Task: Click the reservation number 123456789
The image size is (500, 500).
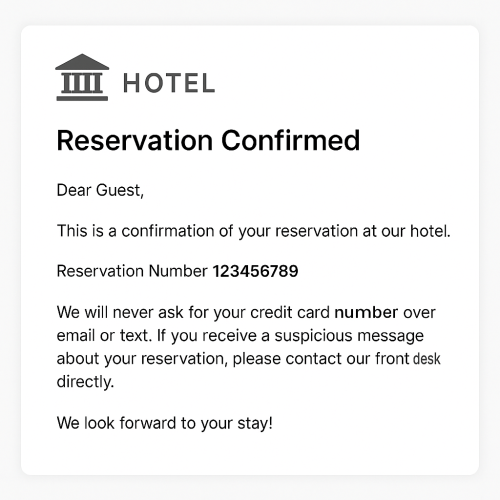Action: (x=255, y=271)
